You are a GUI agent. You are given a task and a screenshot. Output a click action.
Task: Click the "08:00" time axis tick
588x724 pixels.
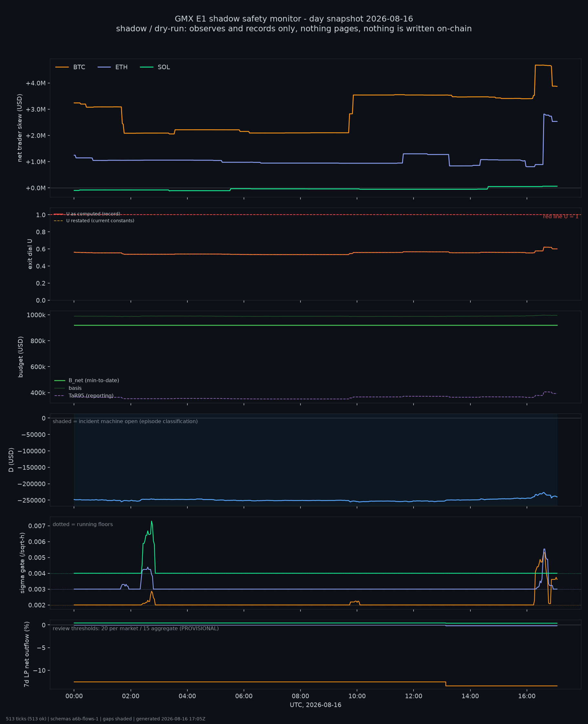[x=300, y=696]
